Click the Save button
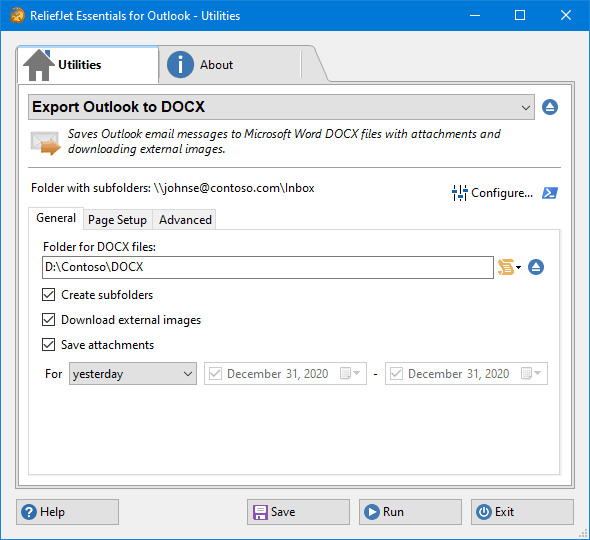Viewport: 590px width, 540px height. coord(298,512)
